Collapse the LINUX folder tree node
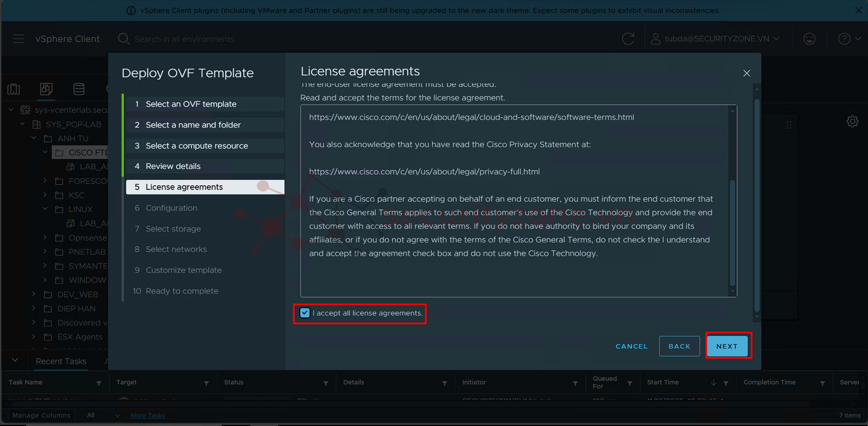The width and height of the screenshot is (868, 426). click(x=45, y=209)
